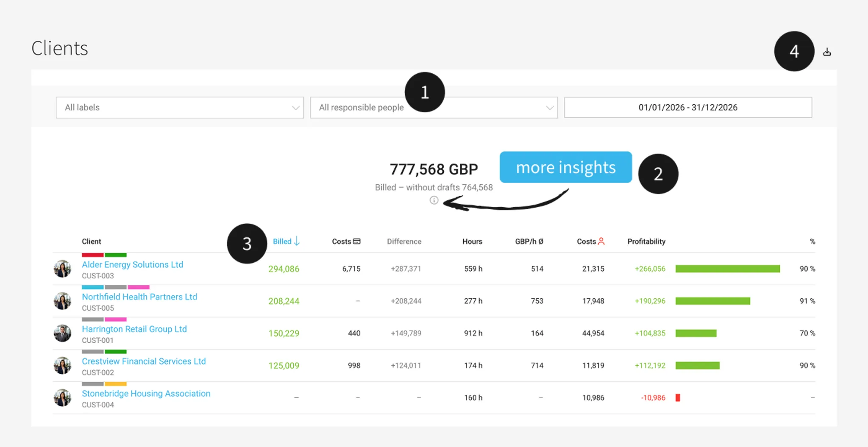The image size is (868, 447).
Task: Sort by the GBP/h Ø column header
Action: pyautogui.click(x=529, y=241)
